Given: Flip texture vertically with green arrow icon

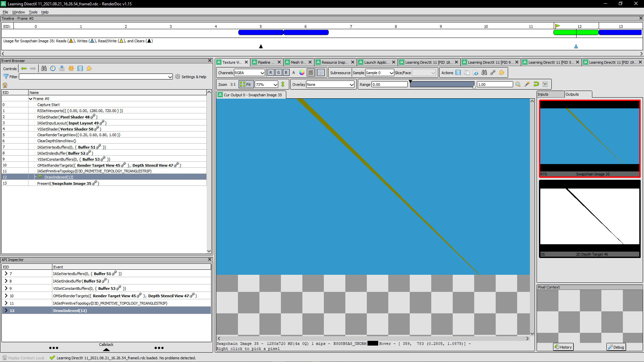Looking at the screenshot, I should [283, 85].
